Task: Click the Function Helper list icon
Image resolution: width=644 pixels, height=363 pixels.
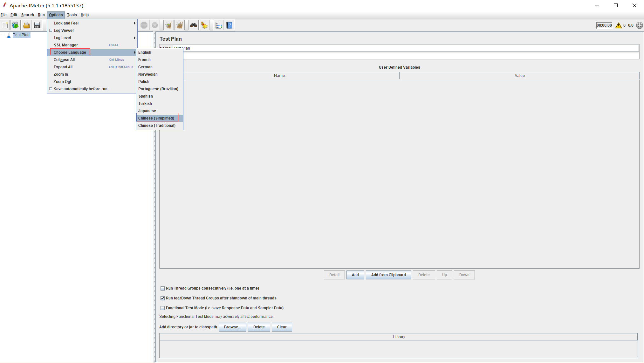Action: coord(218,25)
